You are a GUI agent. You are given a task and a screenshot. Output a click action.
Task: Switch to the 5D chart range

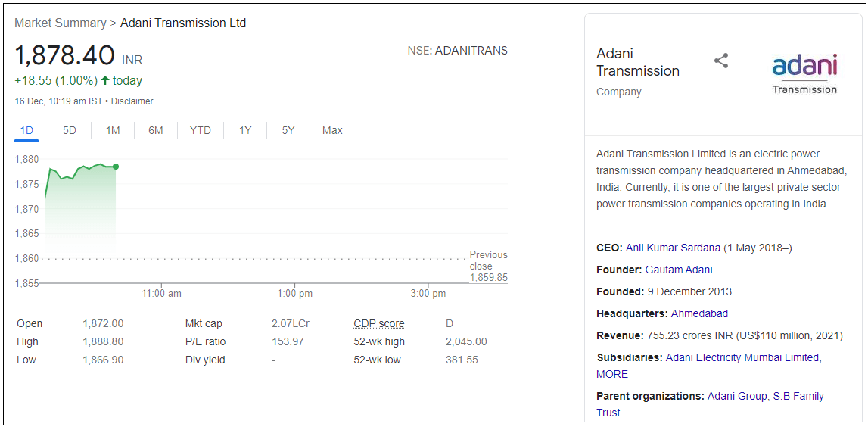click(70, 130)
